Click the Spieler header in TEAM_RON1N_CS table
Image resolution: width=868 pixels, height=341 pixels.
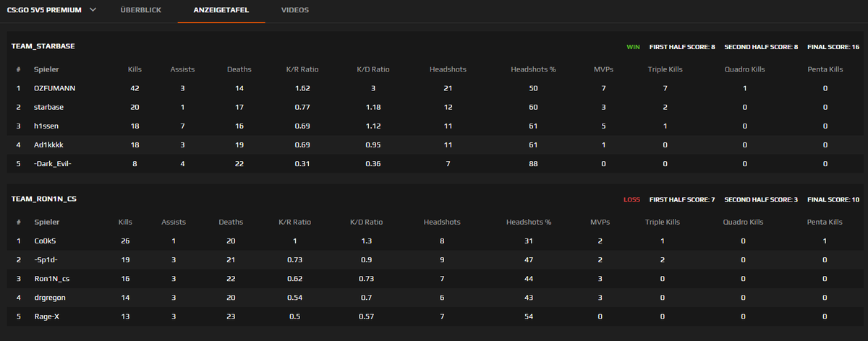click(x=46, y=222)
